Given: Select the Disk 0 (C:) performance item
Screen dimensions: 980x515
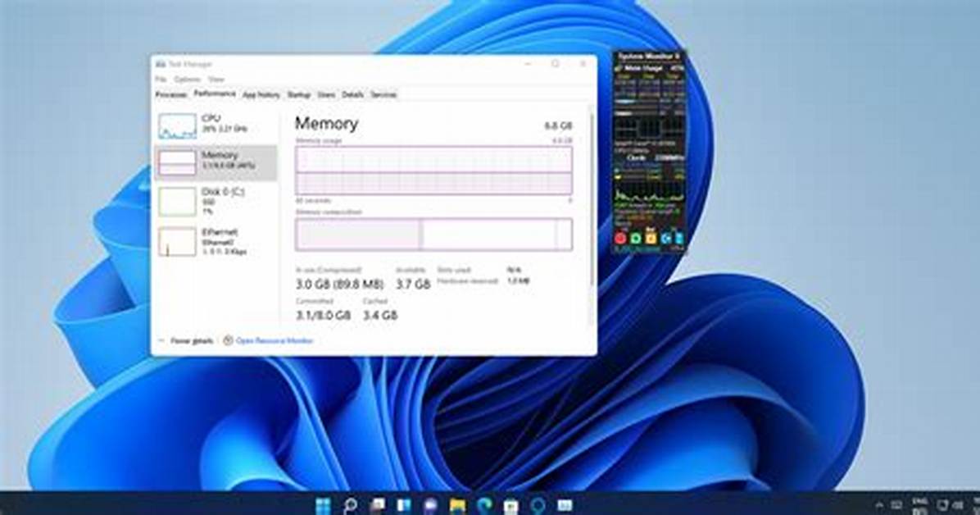Looking at the screenshot, I should tap(216, 202).
